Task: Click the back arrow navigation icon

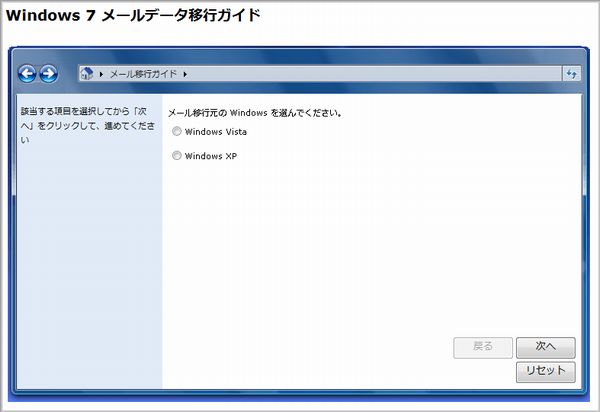Action: click(x=27, y=73)
